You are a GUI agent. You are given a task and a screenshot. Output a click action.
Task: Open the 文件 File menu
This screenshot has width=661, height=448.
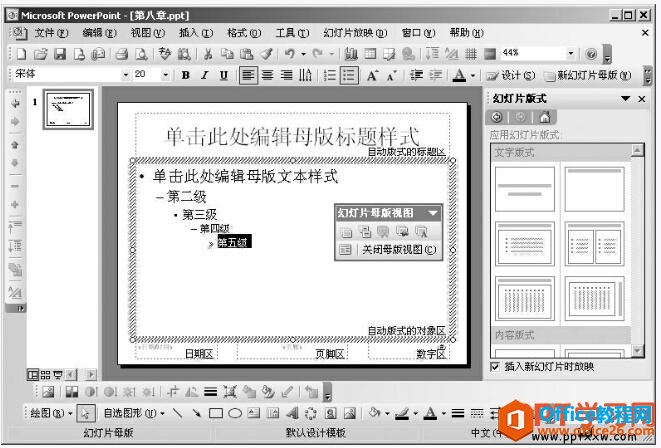51,33
